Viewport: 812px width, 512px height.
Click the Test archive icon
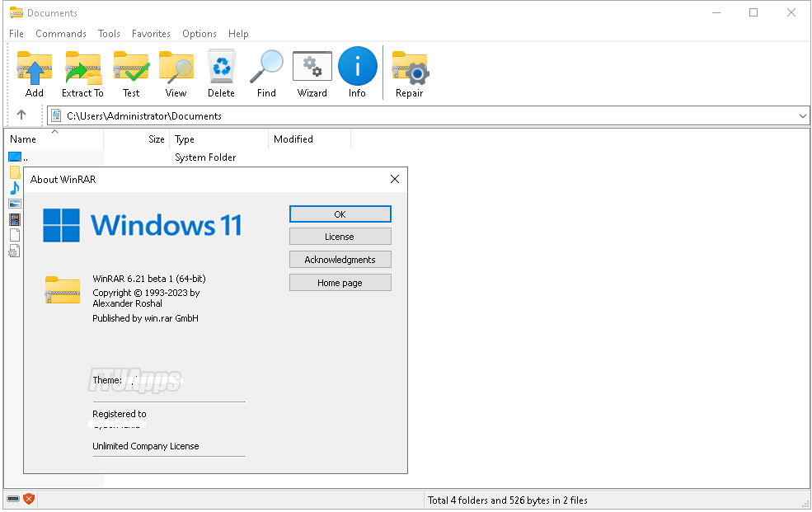tap(131, 68)
